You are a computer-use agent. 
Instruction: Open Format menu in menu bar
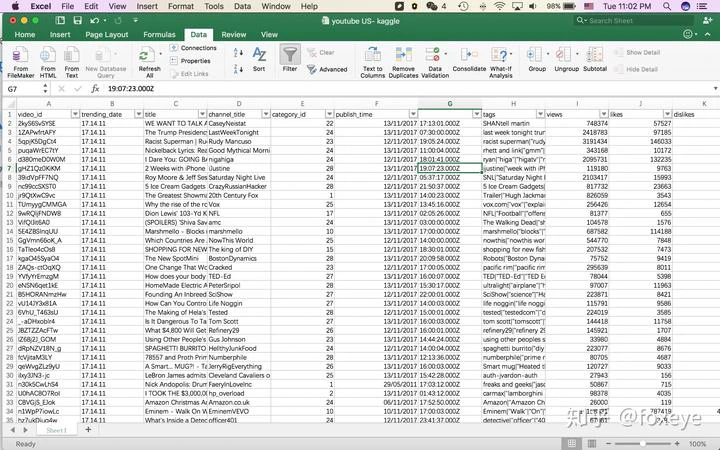(181, 6)
